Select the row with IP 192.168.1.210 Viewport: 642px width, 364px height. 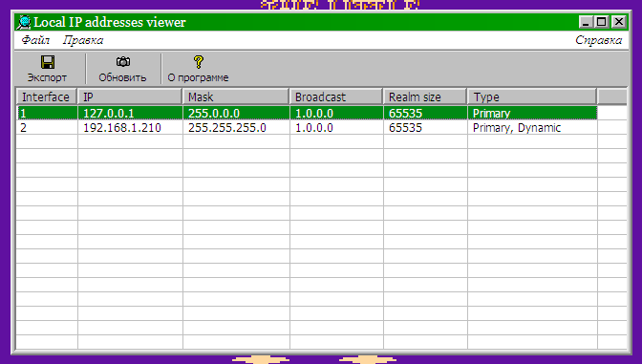pyautogui.click(x=307, y=128)
